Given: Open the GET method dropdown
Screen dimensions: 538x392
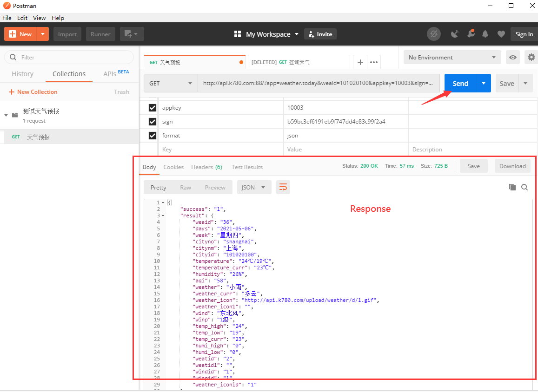Looking at the screenshot, I should pos(171,83).
